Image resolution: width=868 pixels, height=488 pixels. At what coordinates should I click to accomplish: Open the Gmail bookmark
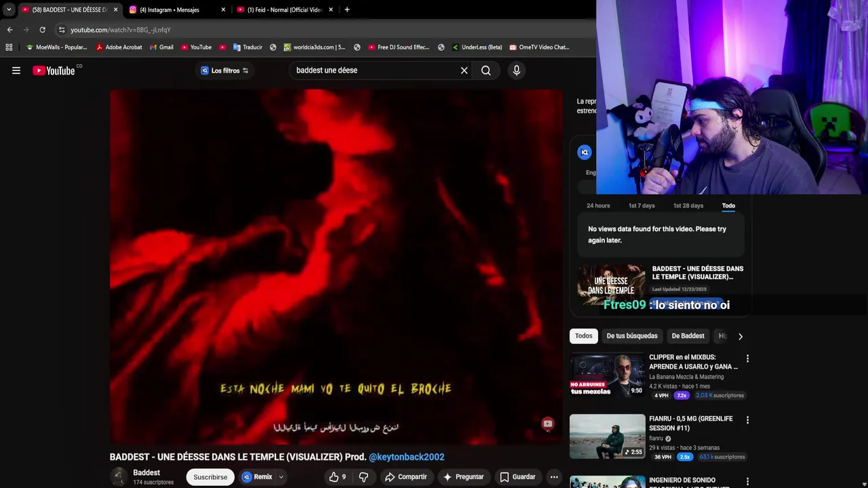click(x=161, y=47)
